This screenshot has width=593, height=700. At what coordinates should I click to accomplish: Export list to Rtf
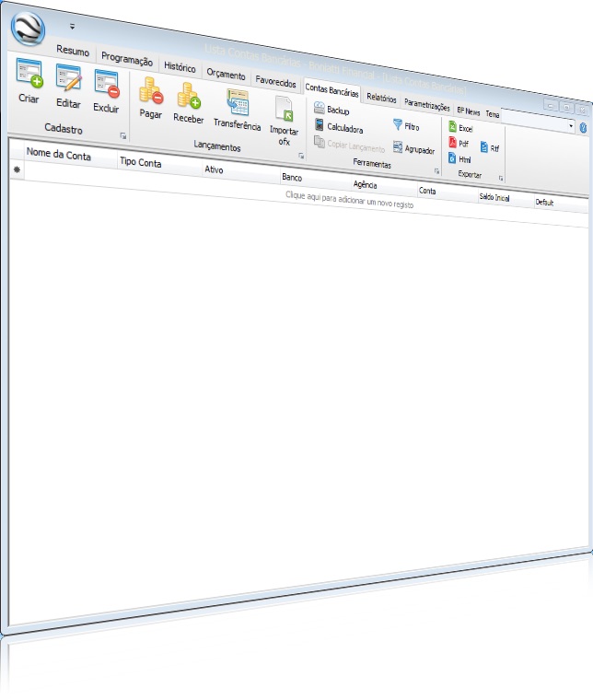click(490, 147)
